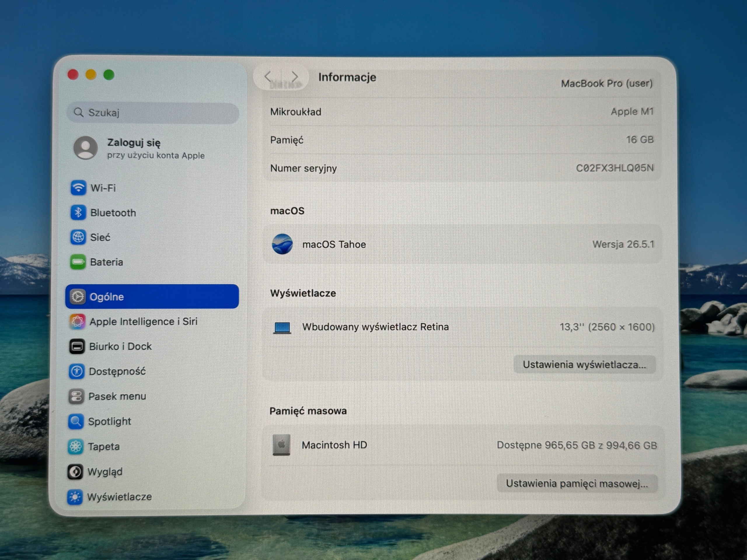Viewport: 747px width, 560px height.
Task: Click the Mikroukład label
Action: click(x=296, y=112)
